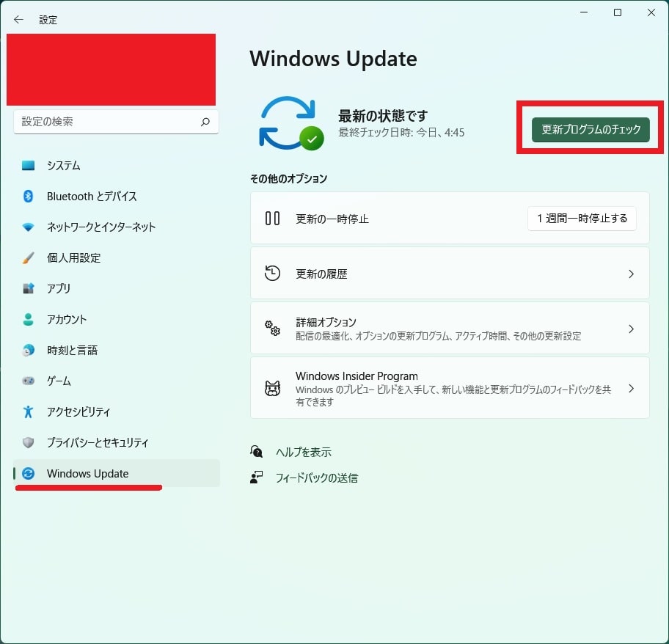The image size is (669, 644).
Task: Maximize the Settings window
Action: click(x=618, y=12)
